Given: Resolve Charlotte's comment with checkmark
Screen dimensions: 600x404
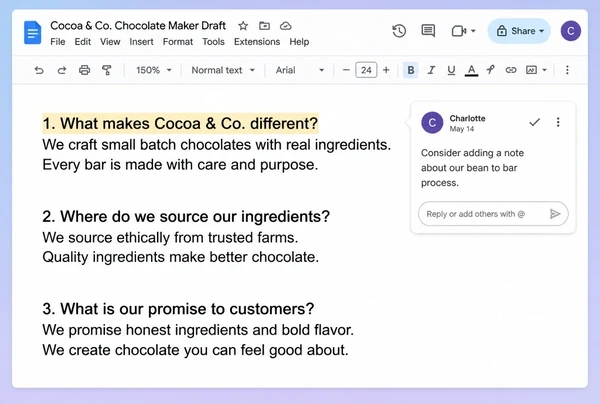Looking at the screenshot, I should (x=535, y=122).
